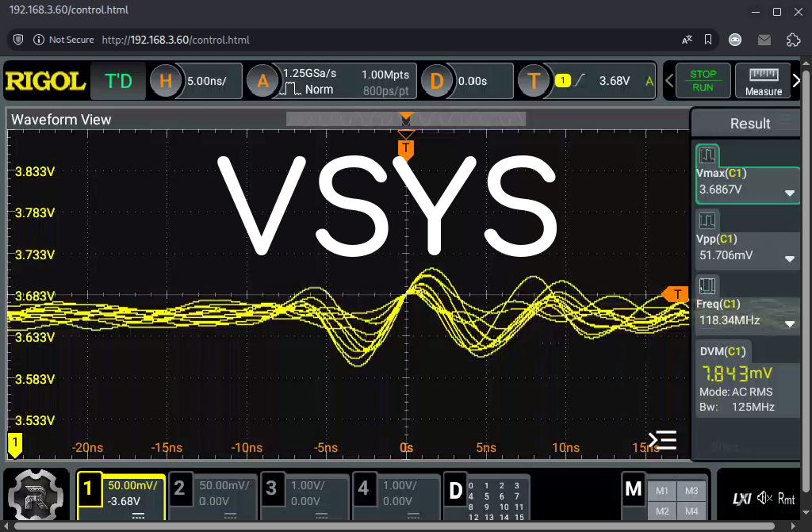Open the Horizontal H timebase menu

165,82
